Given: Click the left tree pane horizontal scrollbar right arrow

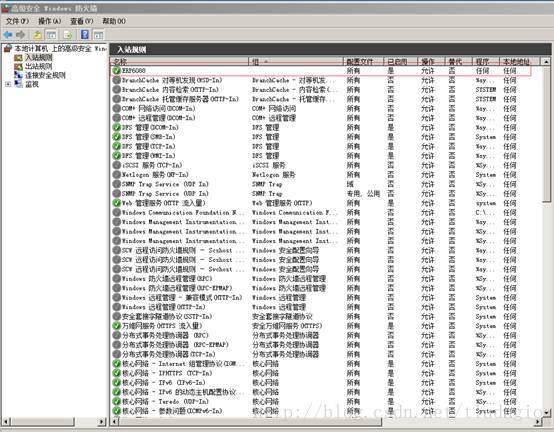Looking at the screenshot, I should (102, 421).
